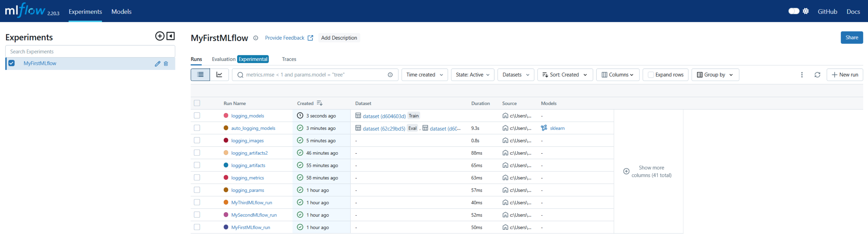
Task: Click the New run button
Action: click(x=845, y=75)
